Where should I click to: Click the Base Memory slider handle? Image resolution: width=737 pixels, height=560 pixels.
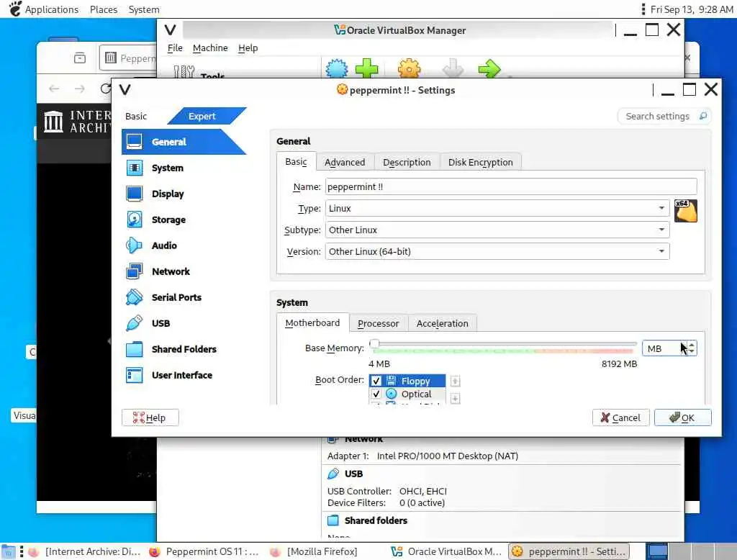[x=374, y=344]
